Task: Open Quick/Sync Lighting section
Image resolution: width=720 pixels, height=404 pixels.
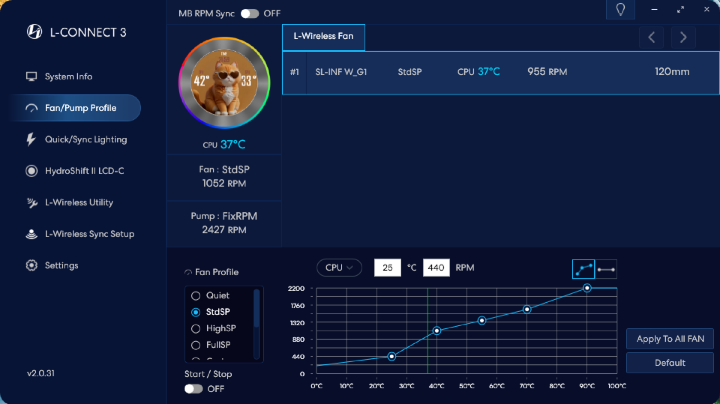Action: pyautogui.click(x=85, y=139)
